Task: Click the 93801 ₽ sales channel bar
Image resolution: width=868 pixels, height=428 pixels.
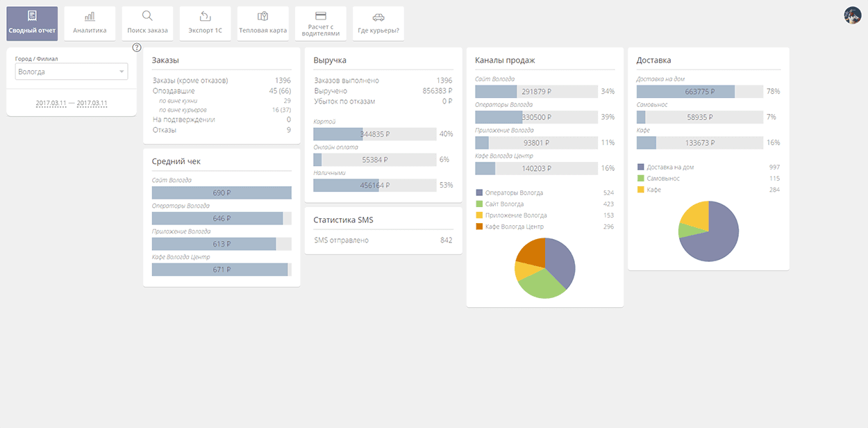Action: [x=536, y=142]
